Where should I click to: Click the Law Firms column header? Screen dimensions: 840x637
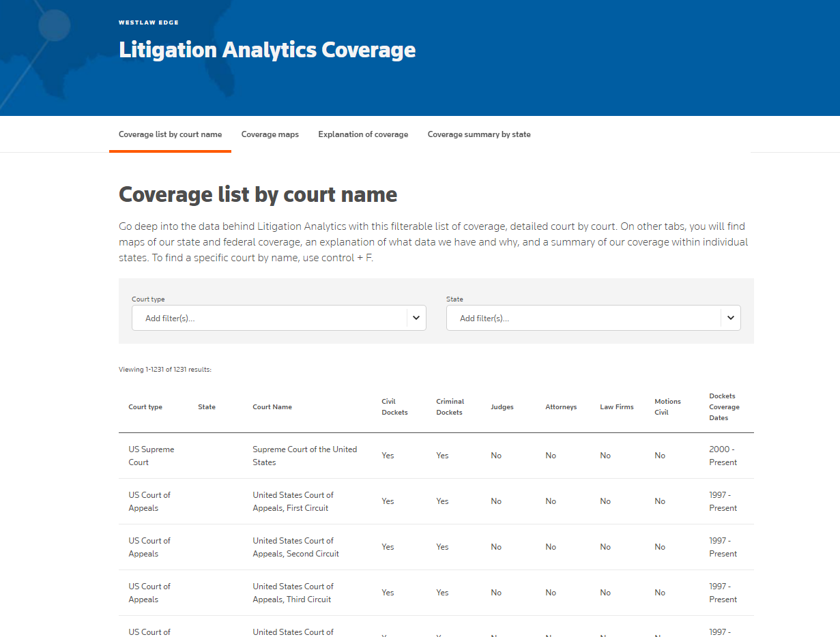[x=616, y=407]
